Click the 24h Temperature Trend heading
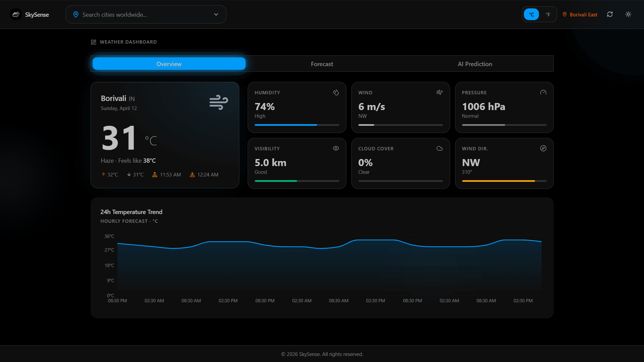 [131, 212]
